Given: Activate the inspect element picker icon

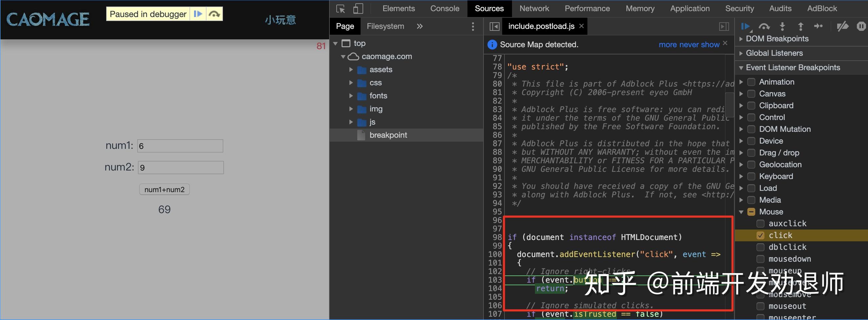Looking at the screenshot, I should tap(340, 9).
